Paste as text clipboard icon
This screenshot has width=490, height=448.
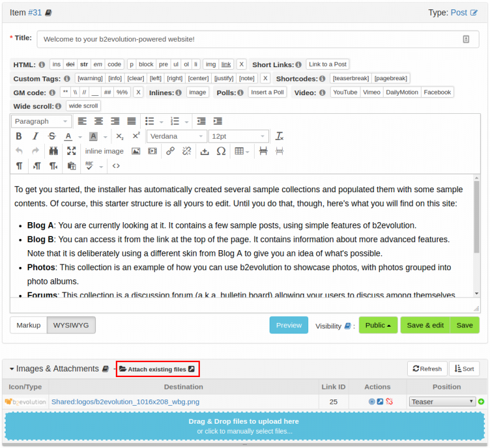click(x=72, y=166)
